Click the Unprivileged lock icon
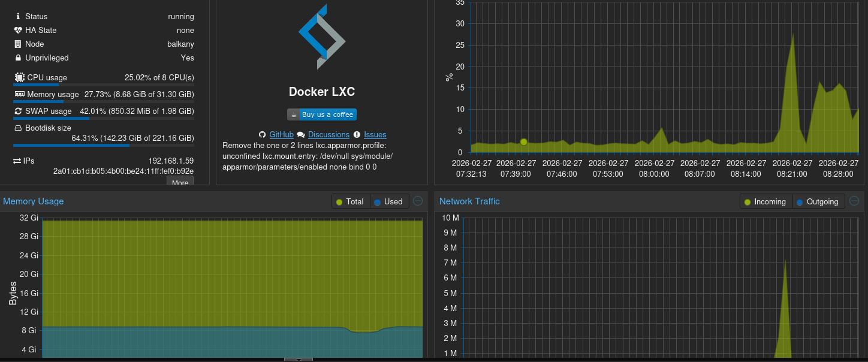Image resolution: width=868 pixels, height=362 pixels. tap(18, 58)
